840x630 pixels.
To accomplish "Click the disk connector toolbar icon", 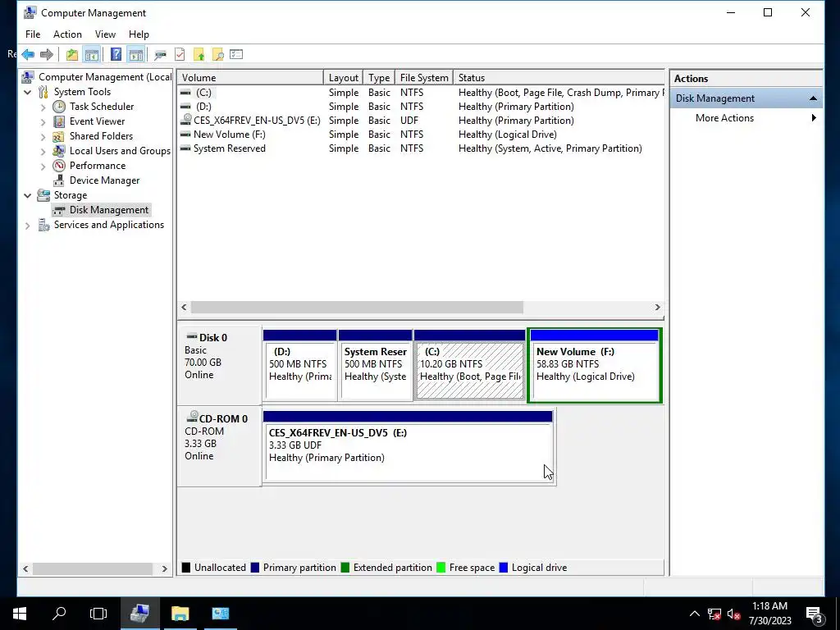I will [160, 54].
